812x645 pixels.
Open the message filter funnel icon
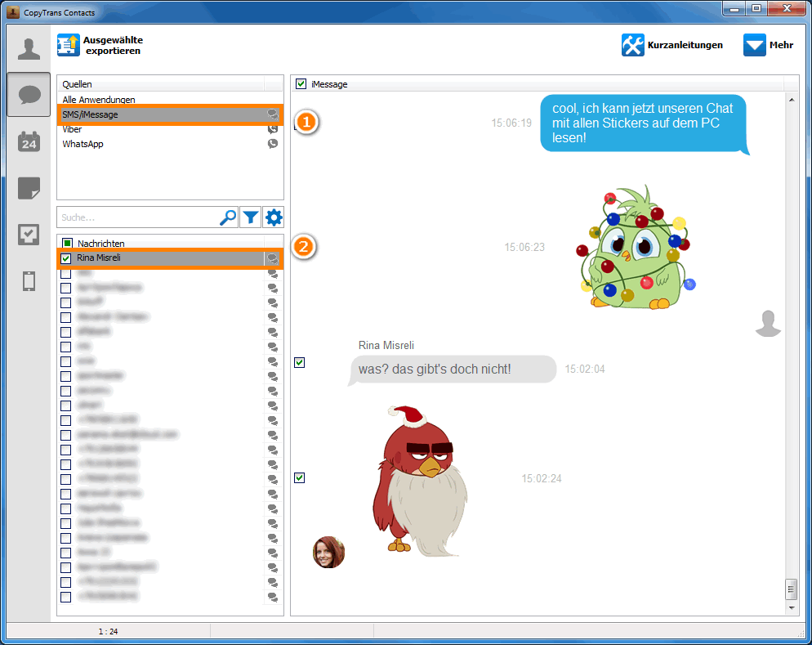click(251, 217)
